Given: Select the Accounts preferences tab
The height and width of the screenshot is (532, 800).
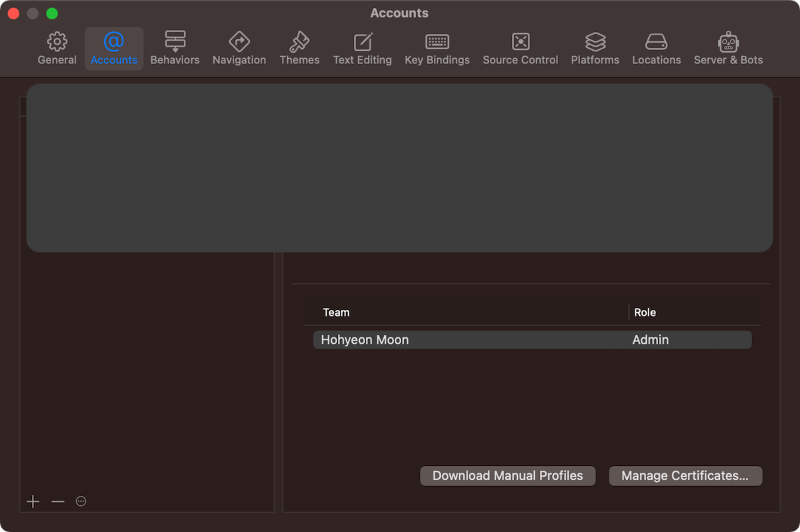Looking at the screenshot, I should pyautogui.click(x=114, y=49).
